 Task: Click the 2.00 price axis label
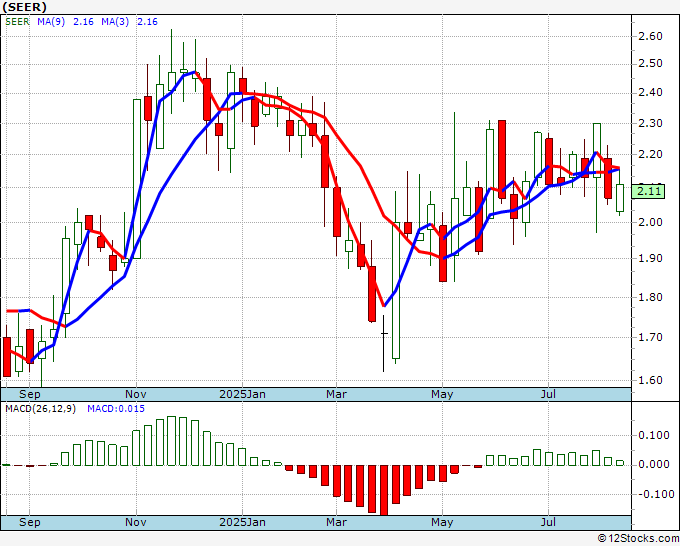(x=651, y=222)
